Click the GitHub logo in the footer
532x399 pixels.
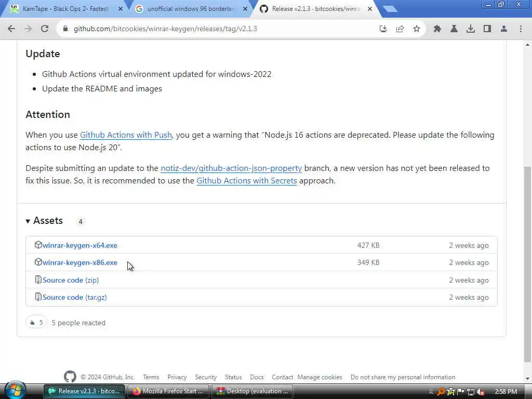70,377
